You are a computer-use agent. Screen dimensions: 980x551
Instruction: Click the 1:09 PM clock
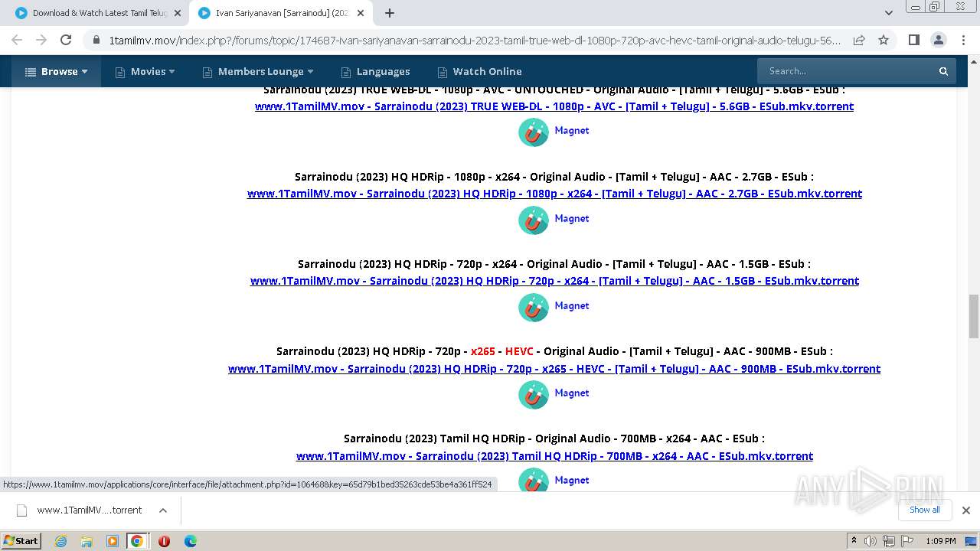click(x=940, y=541)
